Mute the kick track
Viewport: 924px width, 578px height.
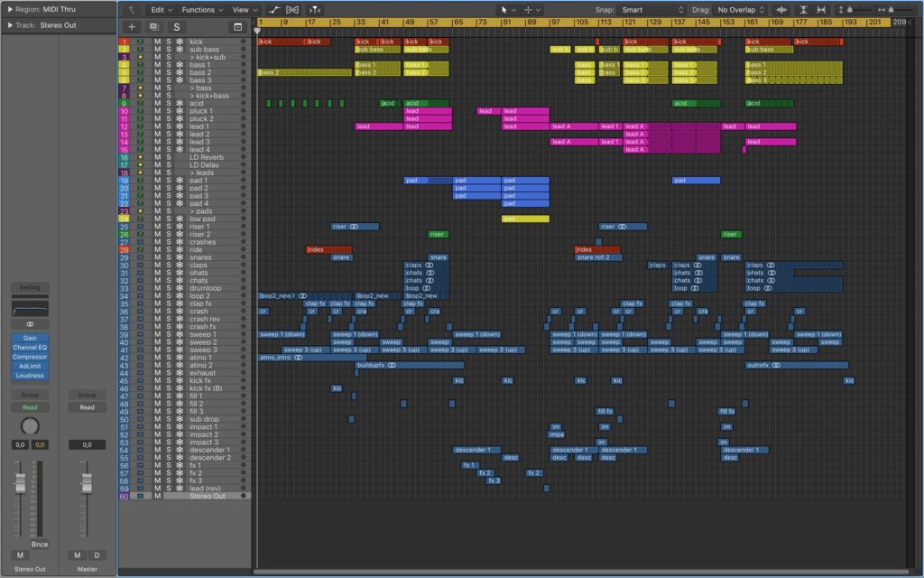(x=157, y=42)
